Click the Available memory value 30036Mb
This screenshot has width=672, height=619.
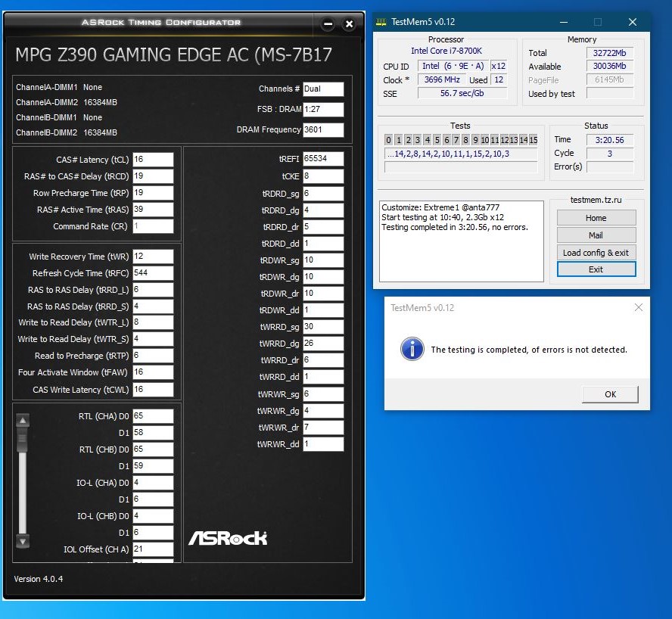[610, 66]
